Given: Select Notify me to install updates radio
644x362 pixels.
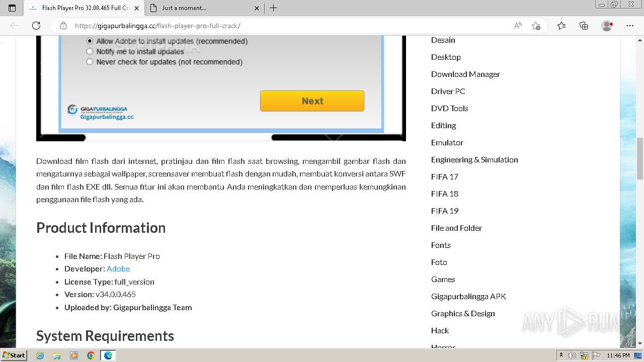Looking at the screenshot, I should (90, 51).
